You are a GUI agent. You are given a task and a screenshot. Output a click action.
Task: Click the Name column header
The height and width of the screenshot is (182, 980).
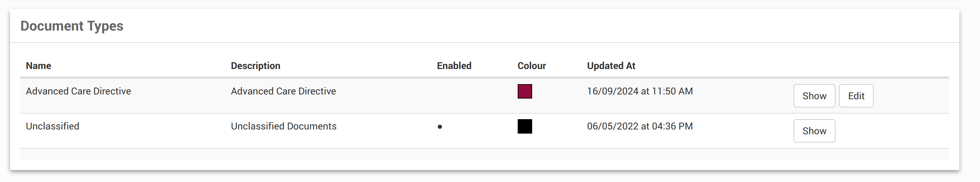tap(39, 66)
